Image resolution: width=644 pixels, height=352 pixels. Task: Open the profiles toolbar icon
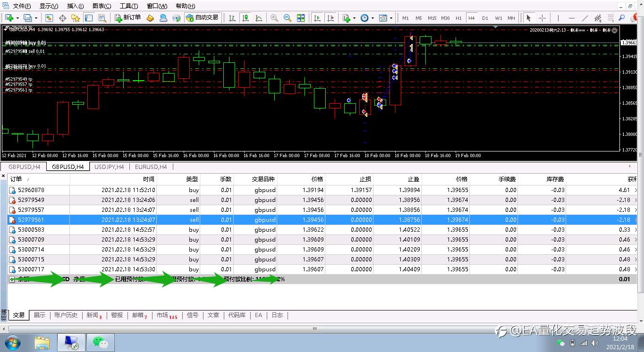tap(27, 18)
